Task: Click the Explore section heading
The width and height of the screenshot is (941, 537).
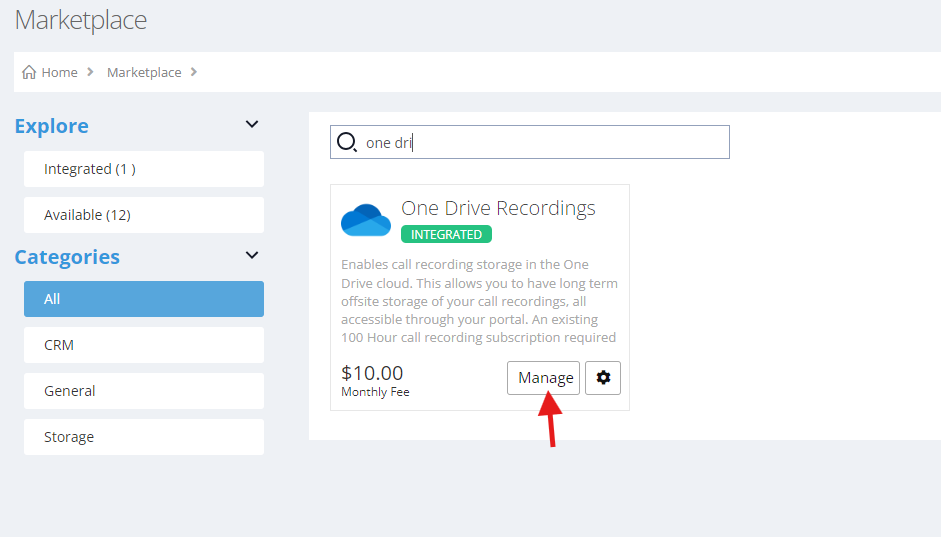Action: pyautogui.click(x=52, y=126)
